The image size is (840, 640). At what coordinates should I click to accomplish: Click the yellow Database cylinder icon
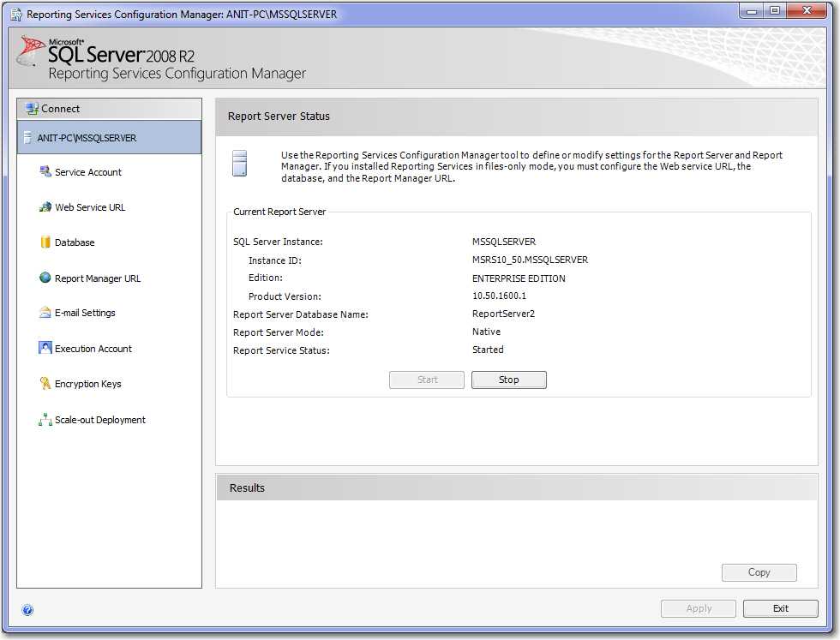point(45,242)
